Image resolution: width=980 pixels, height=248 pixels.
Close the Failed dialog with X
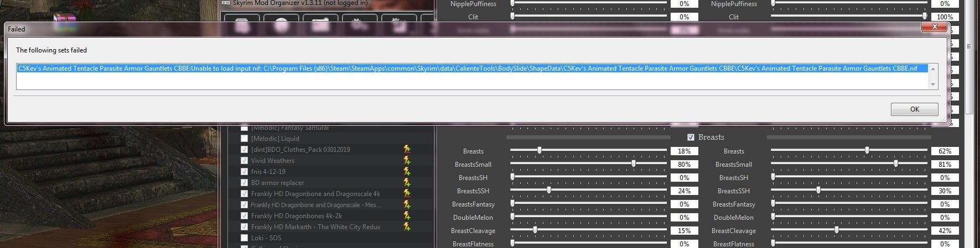coord(935,27)
